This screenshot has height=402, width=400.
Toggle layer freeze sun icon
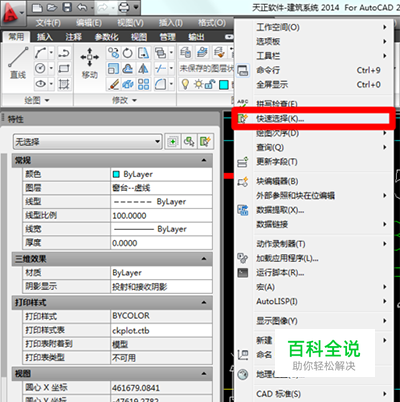point(198,84)
